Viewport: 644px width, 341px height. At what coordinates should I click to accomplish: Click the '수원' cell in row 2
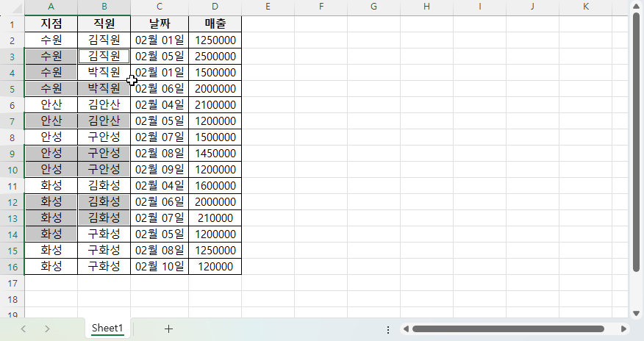click(x=51, y=40)
